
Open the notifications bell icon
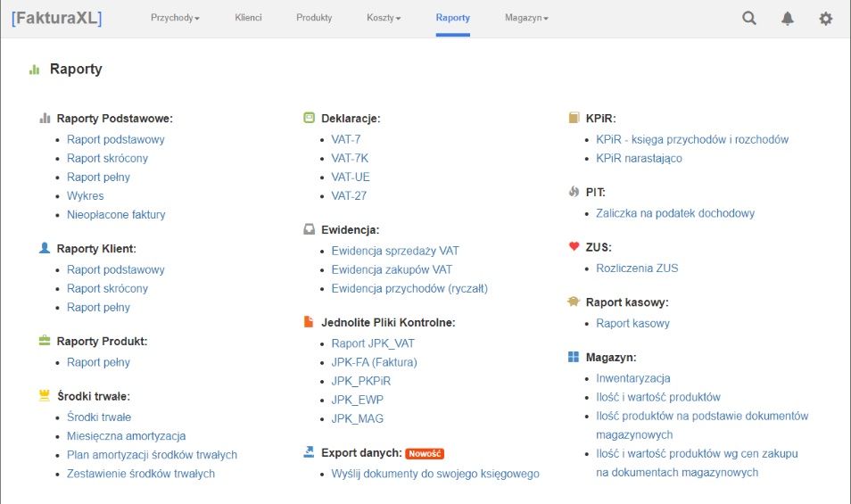pyautogui.click(x=788, y=19)
